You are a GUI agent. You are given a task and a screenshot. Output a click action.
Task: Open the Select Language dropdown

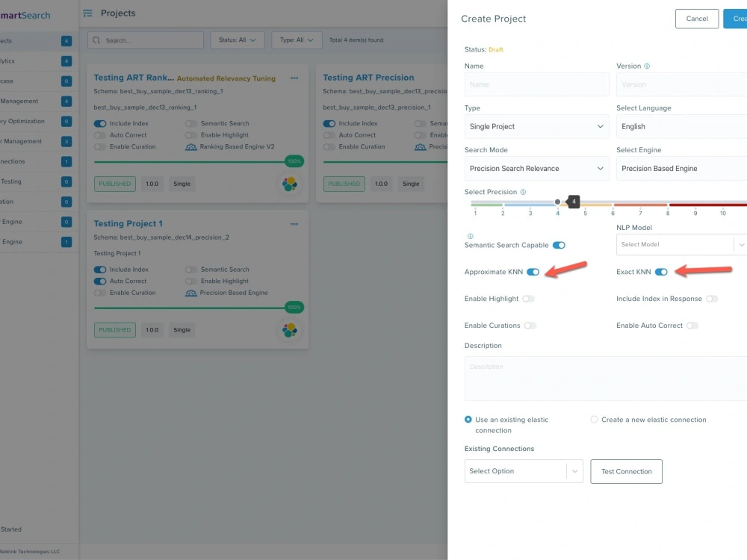pyautogui.click(x=681, y=127)
